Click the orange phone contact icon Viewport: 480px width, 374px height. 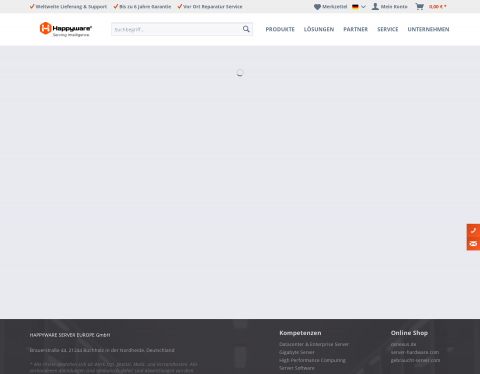click(473, 230)
